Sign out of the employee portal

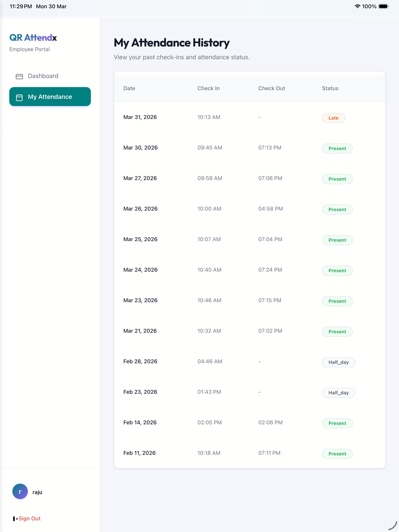coord(27,519)
